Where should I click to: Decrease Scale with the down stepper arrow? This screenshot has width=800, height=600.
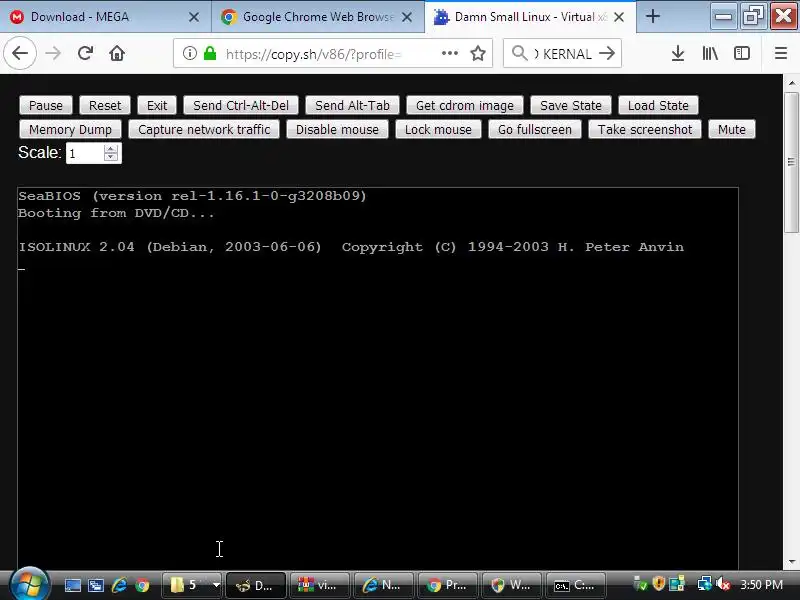tap(111, 157)
